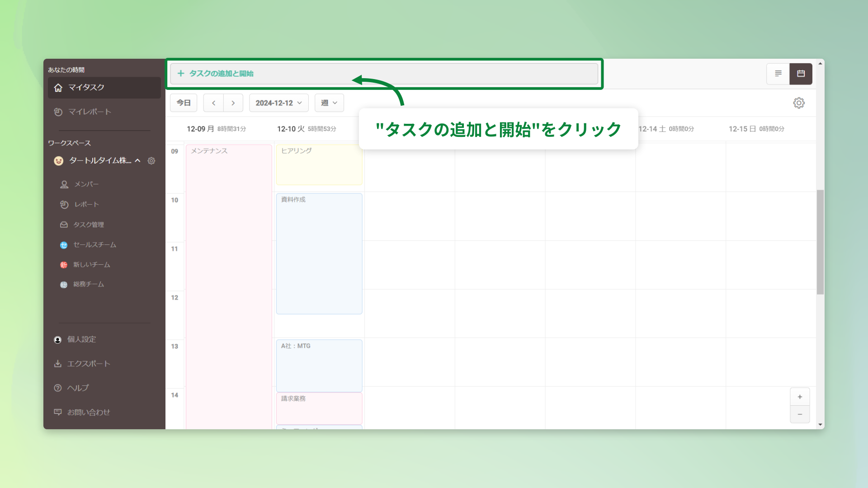Click the zoom in plus stepper

tap(800, 397)
